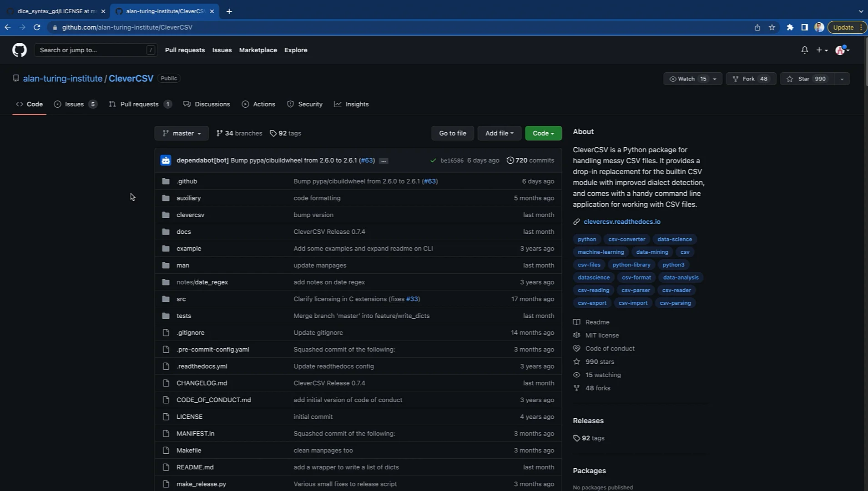This screenshot has width=868, height=491.
Task: Open the master branch dropdown
Action: (182, 133)
